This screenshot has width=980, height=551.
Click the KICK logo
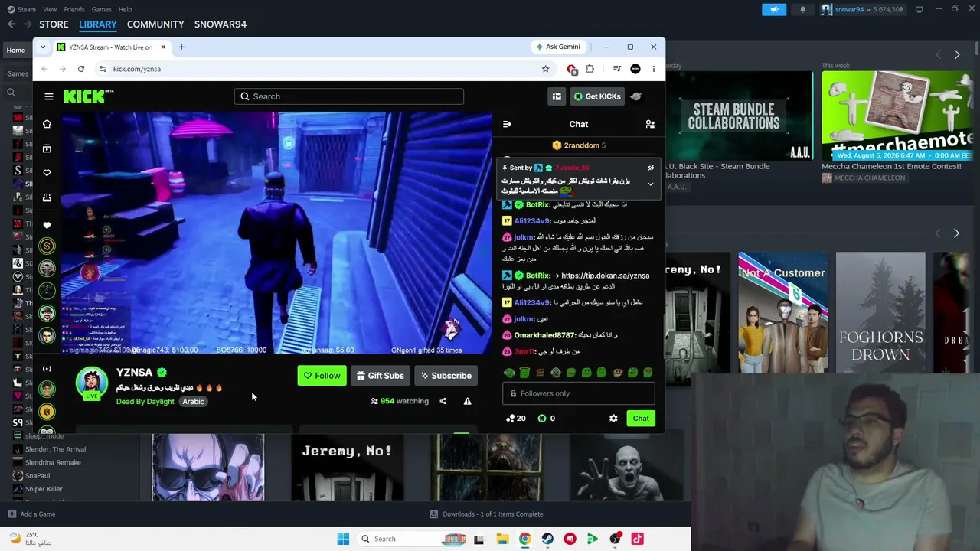[88, 96]
